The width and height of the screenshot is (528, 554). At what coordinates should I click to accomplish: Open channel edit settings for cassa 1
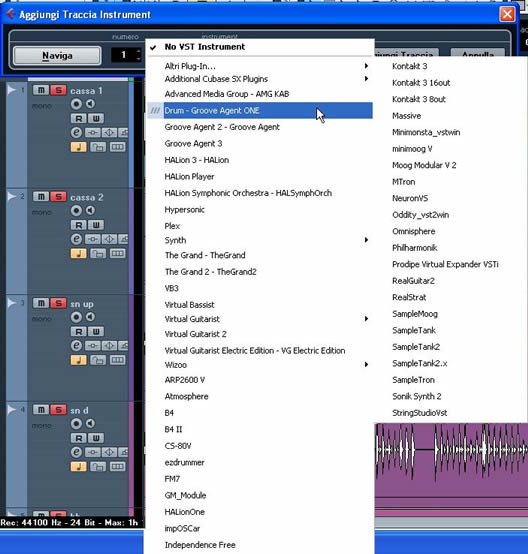[76, 132]
